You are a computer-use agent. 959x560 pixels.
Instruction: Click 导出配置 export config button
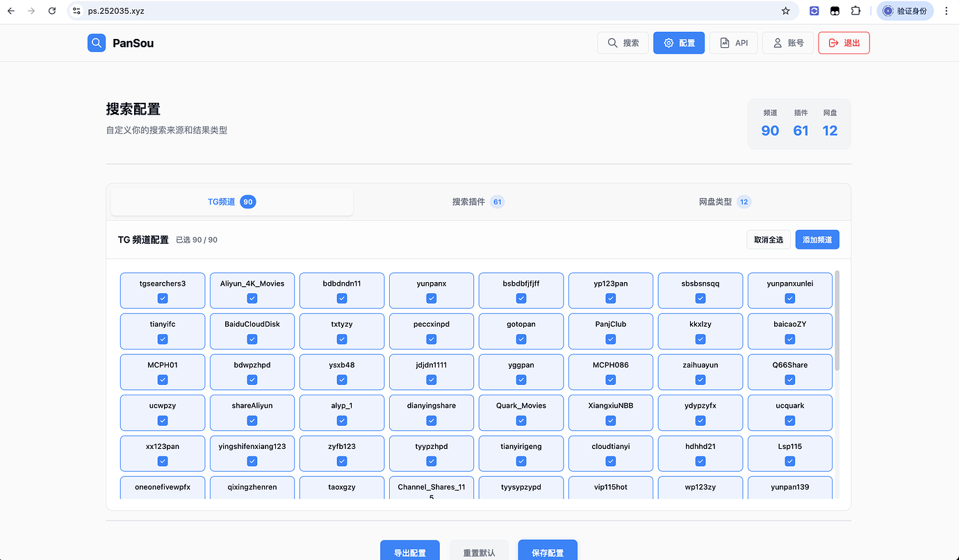(x=410, y=550)
